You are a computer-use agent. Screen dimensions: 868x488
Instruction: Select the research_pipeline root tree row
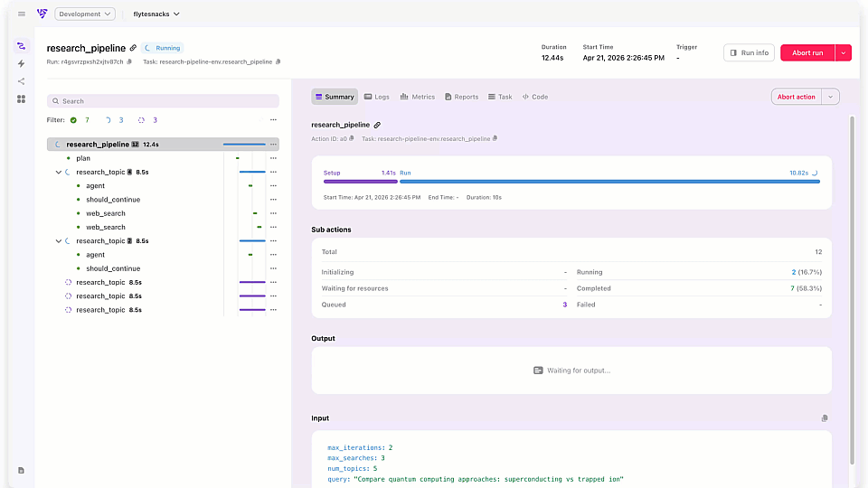tap(163, 145)
